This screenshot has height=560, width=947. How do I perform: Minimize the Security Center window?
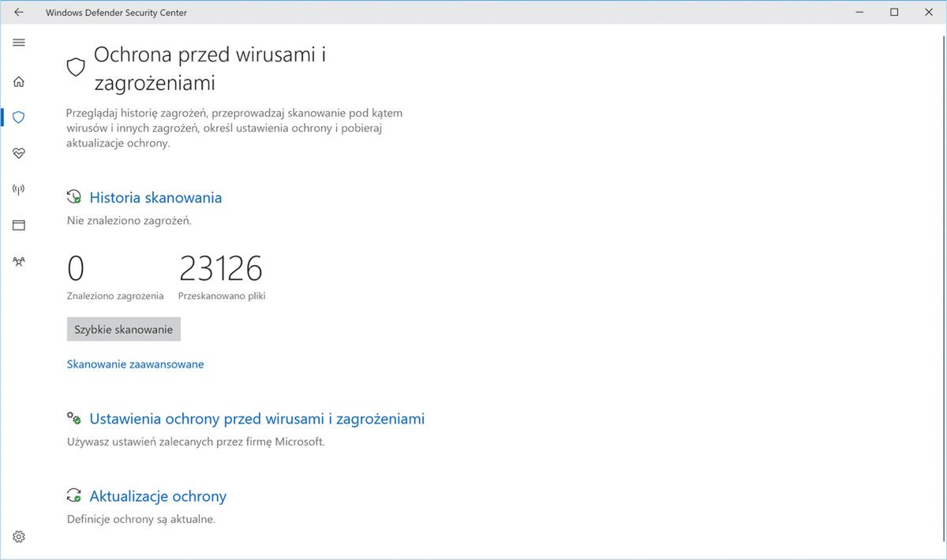858,13
